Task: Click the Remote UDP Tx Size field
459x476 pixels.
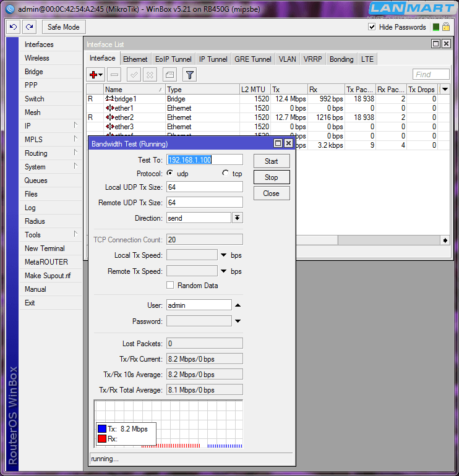Action: pyautogui.click(x=204, y=203)
